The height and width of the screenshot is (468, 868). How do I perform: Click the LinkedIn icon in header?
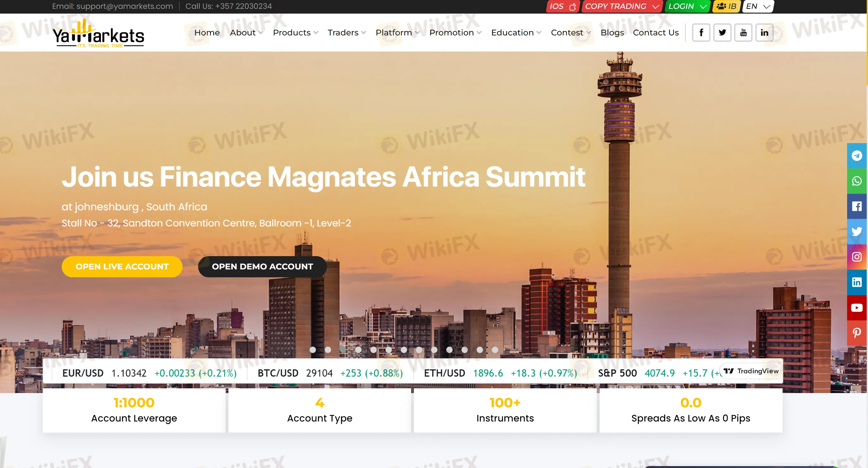point(764,33)
